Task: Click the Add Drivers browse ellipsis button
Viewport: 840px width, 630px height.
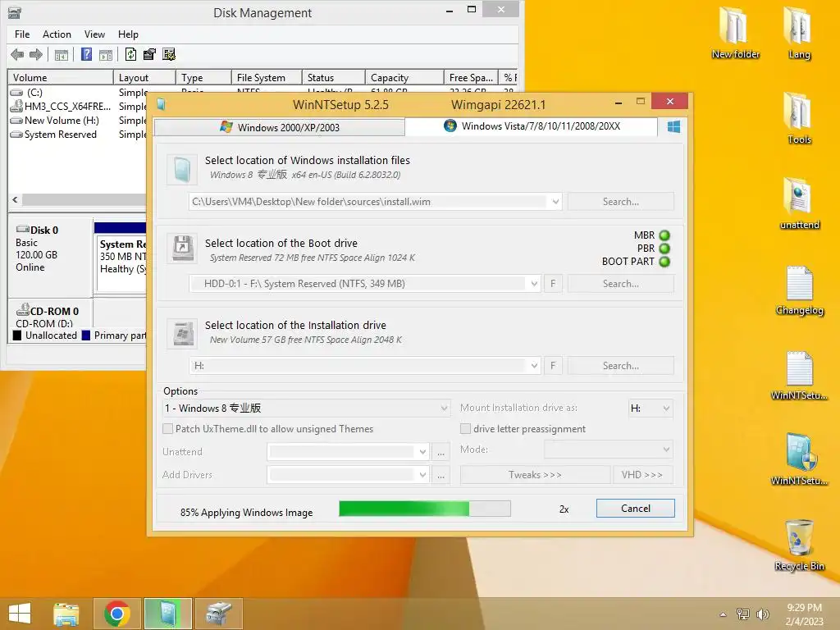Action: pos(441,475)
